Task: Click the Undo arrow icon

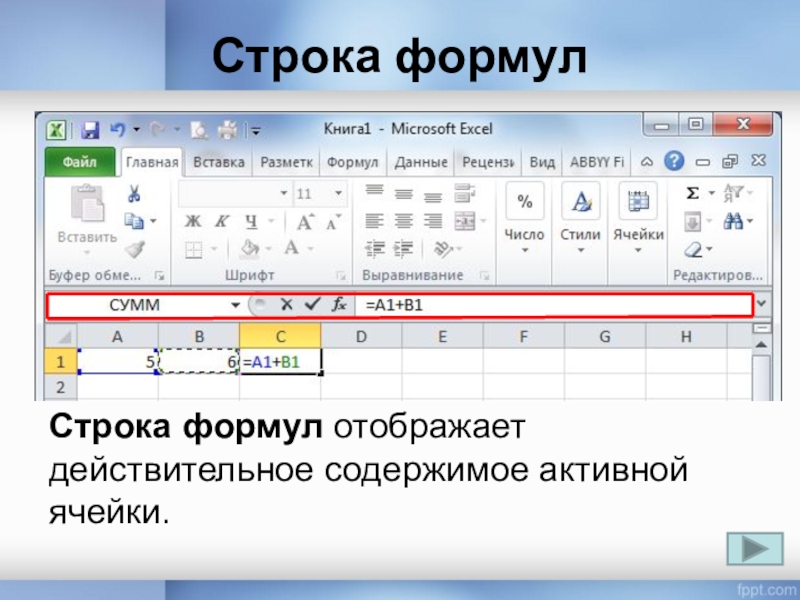Action: [117, 130]
